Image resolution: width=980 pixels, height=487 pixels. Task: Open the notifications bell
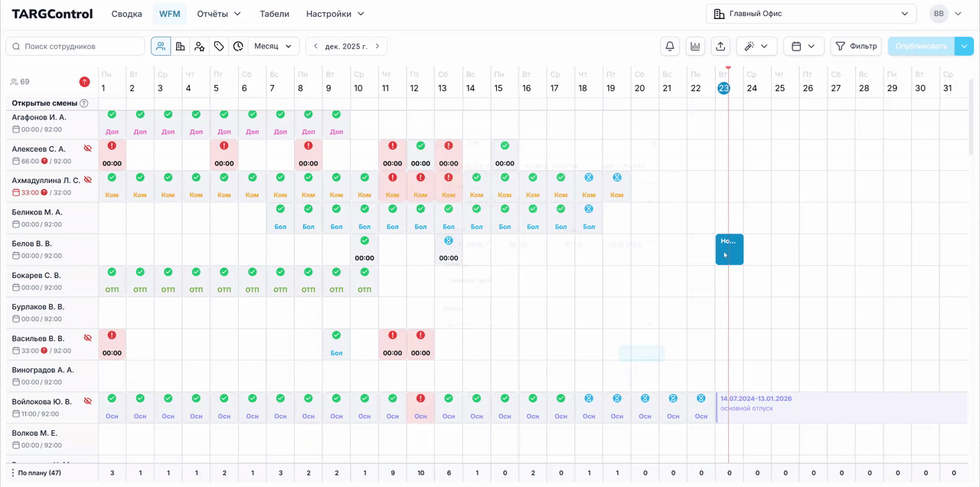pyautogui.click(x=670, y=47)
